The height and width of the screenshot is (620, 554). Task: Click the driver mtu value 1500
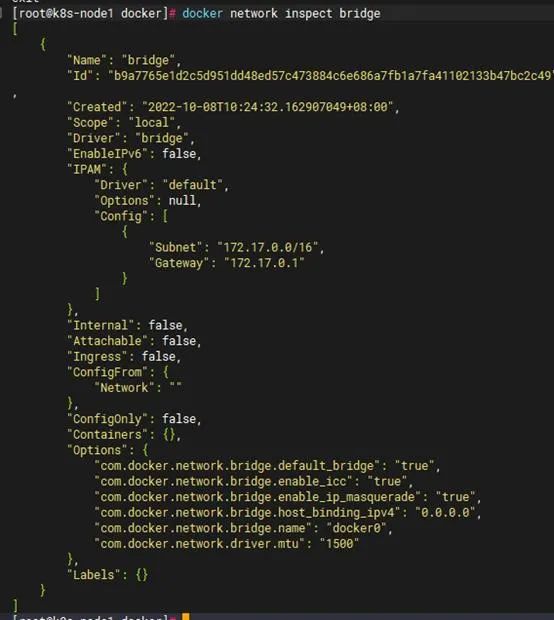[339, 544]
